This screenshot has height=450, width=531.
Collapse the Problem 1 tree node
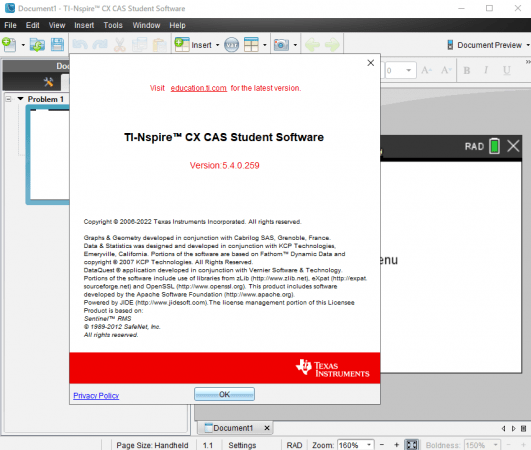click(8, 99)
